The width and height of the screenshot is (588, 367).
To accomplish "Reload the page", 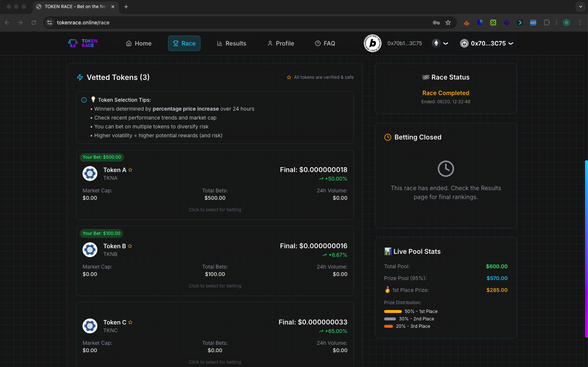I will point(34,23).
